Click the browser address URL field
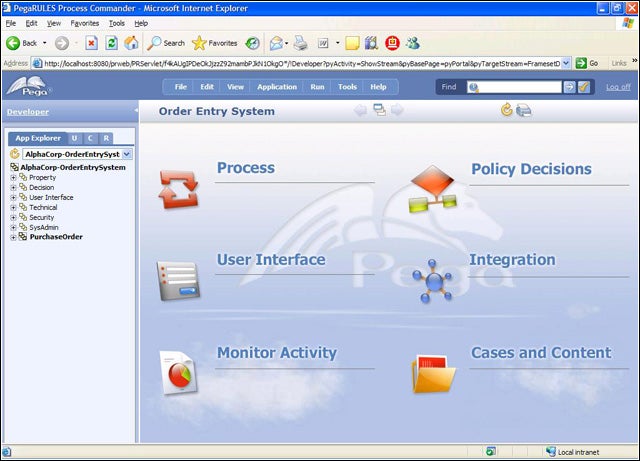Image resolution: width=640 pixels, height=461 pixels. tap(301, 63)
